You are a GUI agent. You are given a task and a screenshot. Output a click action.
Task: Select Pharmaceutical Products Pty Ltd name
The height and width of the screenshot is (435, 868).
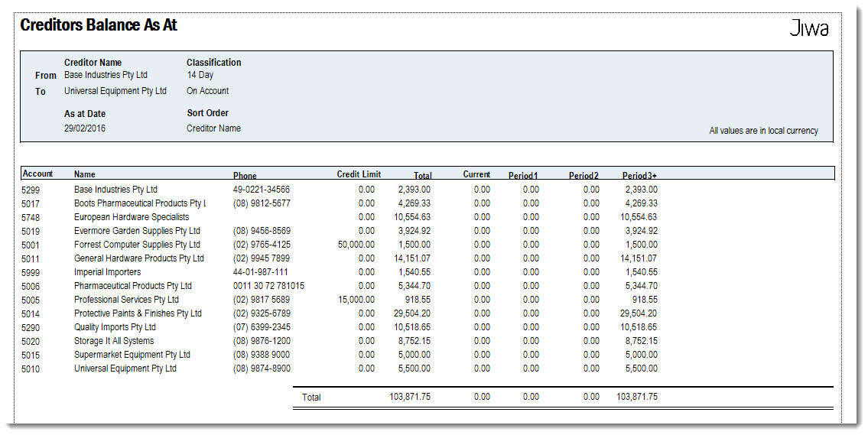(133, 286)
